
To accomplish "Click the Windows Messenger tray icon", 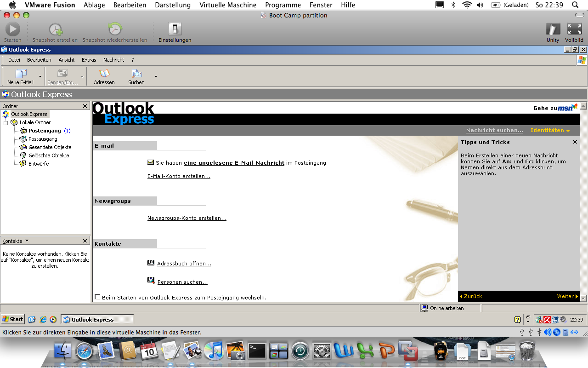I will [540, 319].
